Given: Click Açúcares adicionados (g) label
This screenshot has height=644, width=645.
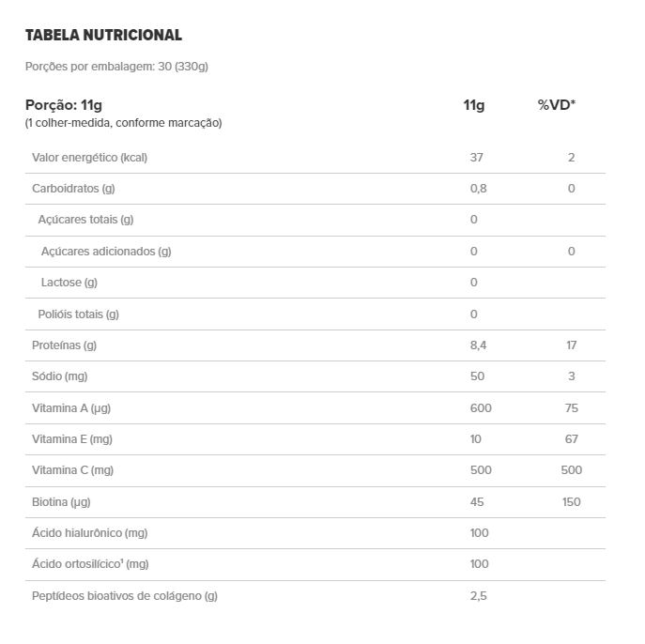Looking at the screenshot, I should click(x=106, y=252).
